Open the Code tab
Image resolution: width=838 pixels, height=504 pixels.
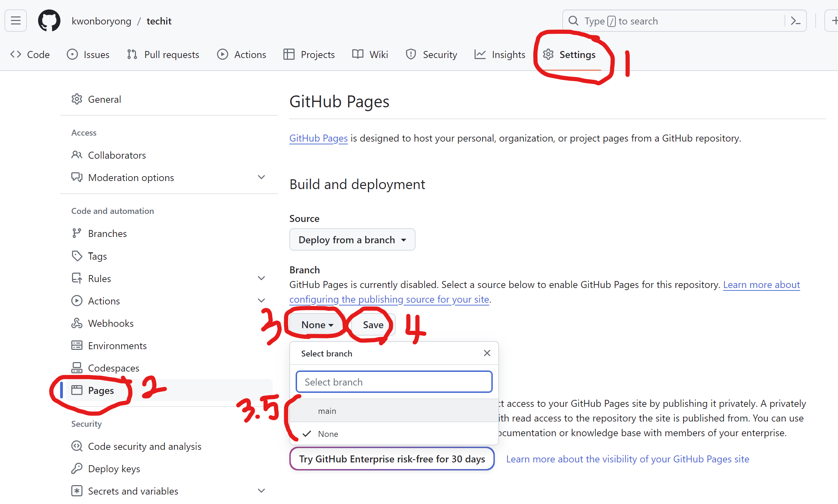(x=30, y=55)
